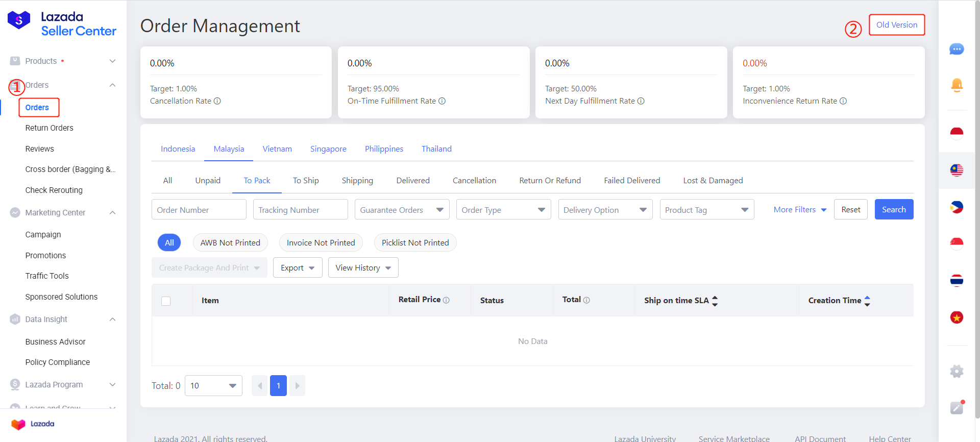This screenshot has height=442, width=980.
Task: Open the Unpaid status tab
Action: coord(208,181)
